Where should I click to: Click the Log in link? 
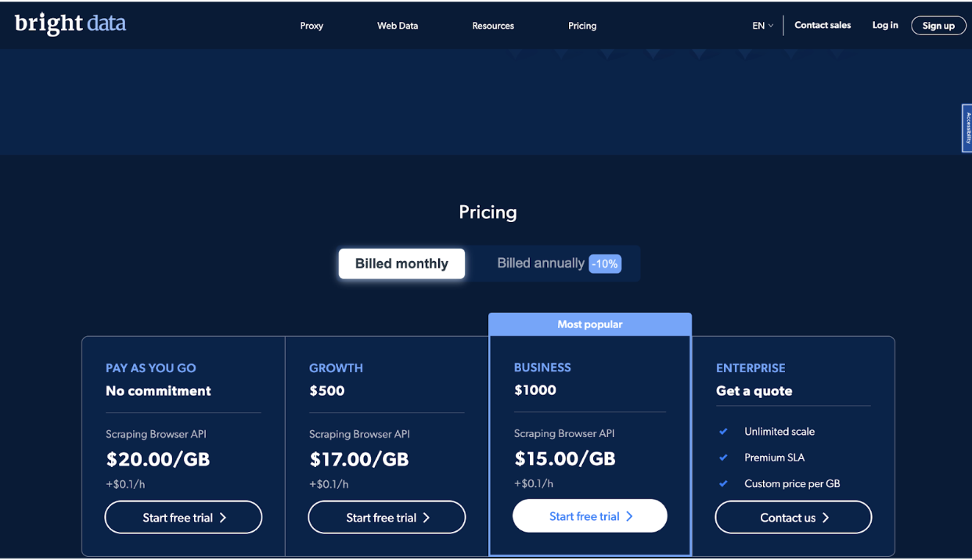(885, 25)
